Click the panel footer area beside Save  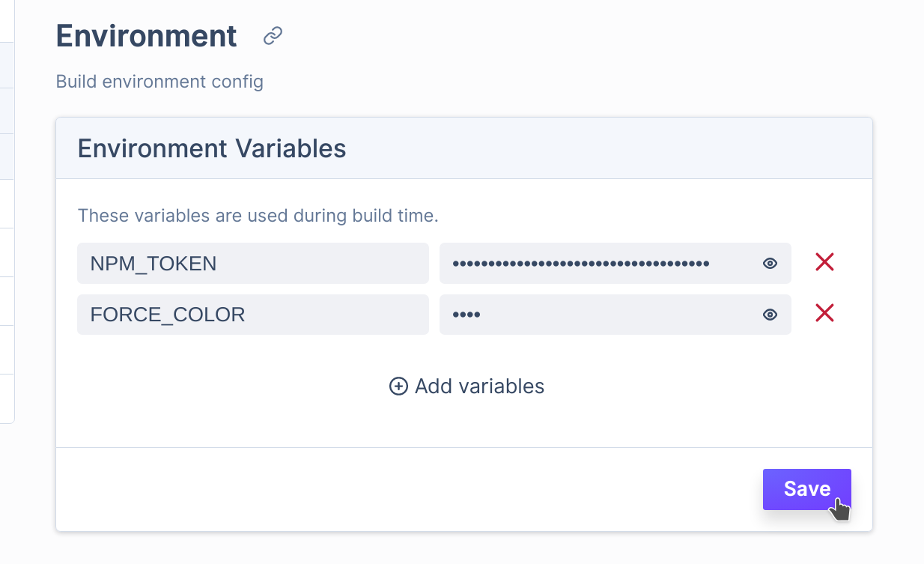410,489
